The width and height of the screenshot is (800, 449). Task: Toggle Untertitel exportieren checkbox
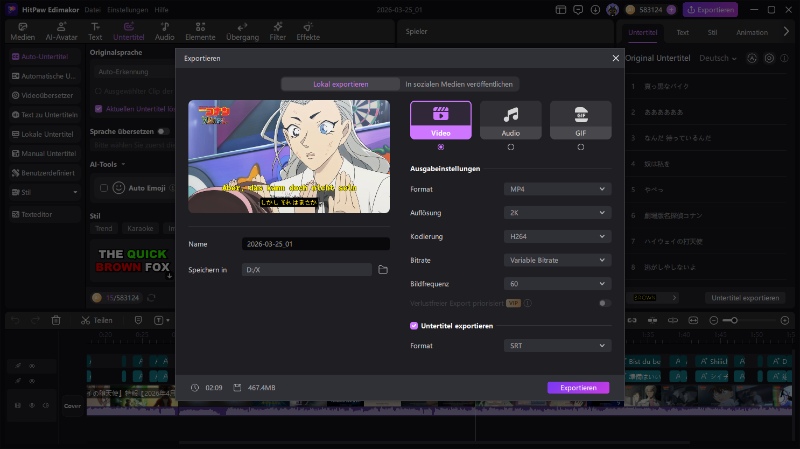(x=414, y=326)
